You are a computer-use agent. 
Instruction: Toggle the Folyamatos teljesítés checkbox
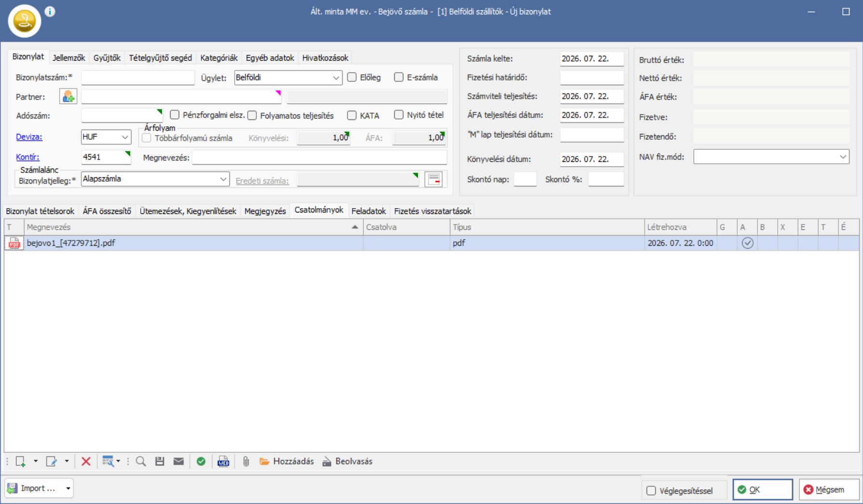click(x=252, y=116)
